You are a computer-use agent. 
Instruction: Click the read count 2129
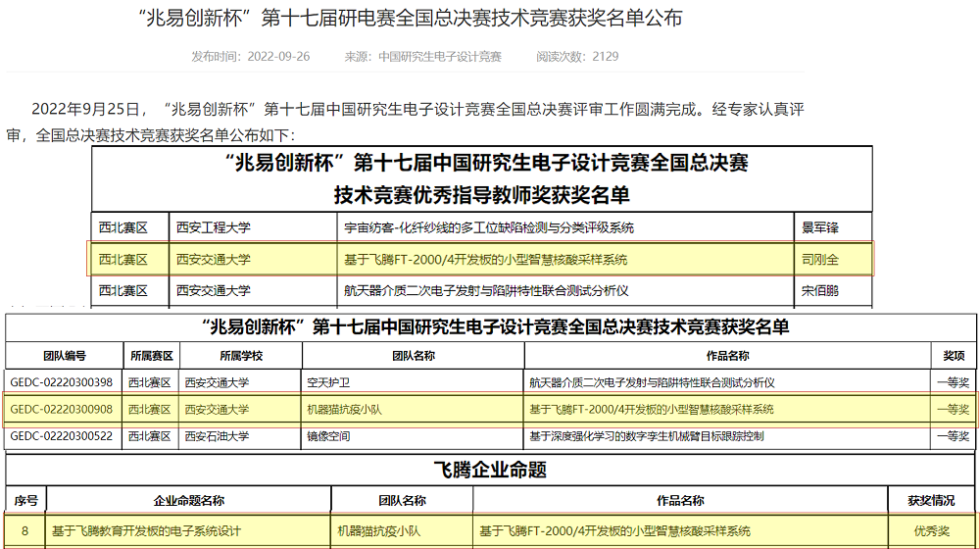click(605, 57)
